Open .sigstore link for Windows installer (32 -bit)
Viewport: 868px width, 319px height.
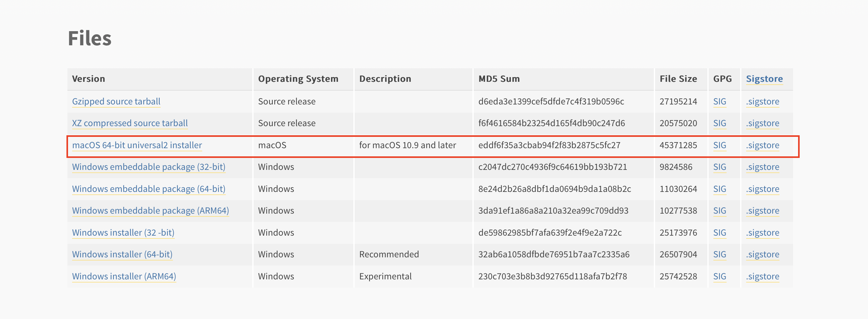tap(762, 233)
